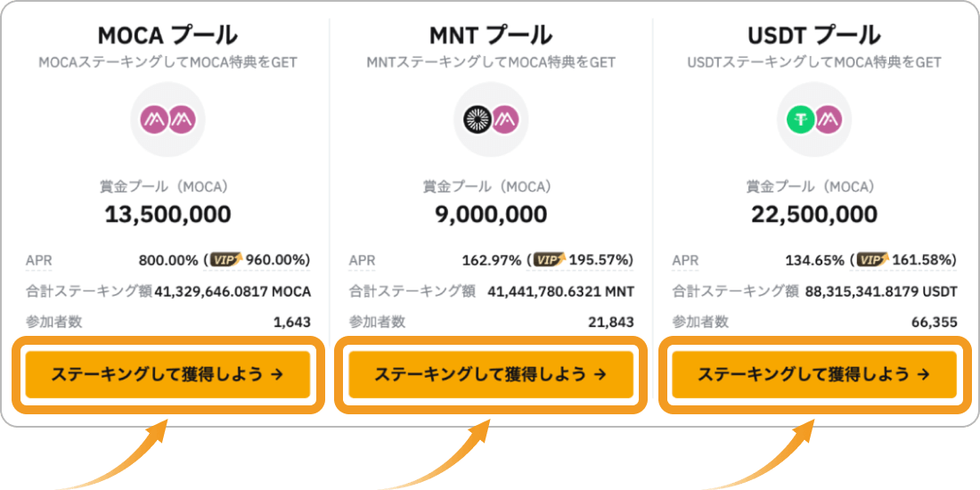Click the green USDT Tether icon
Screen dimensions: 980x490
[801, 119]
